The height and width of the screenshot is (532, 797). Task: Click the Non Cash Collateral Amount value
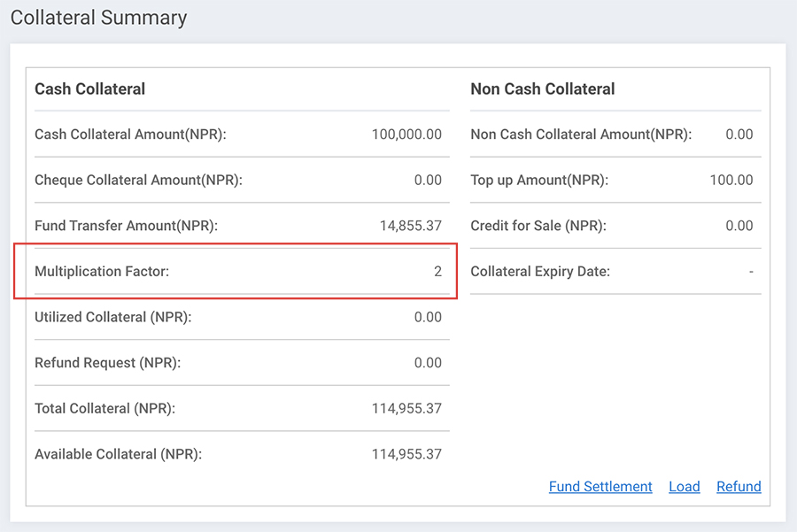[x=739, y=134]
